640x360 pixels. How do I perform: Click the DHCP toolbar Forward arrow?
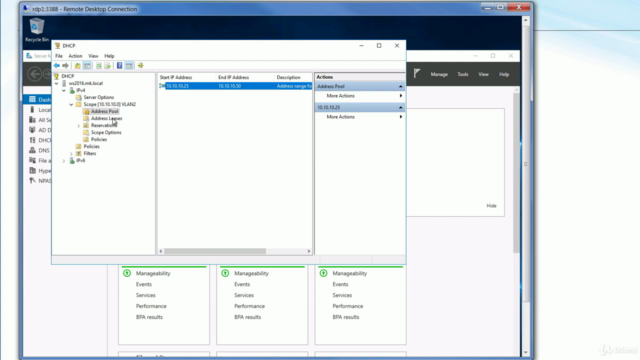[x=65, y=66]
